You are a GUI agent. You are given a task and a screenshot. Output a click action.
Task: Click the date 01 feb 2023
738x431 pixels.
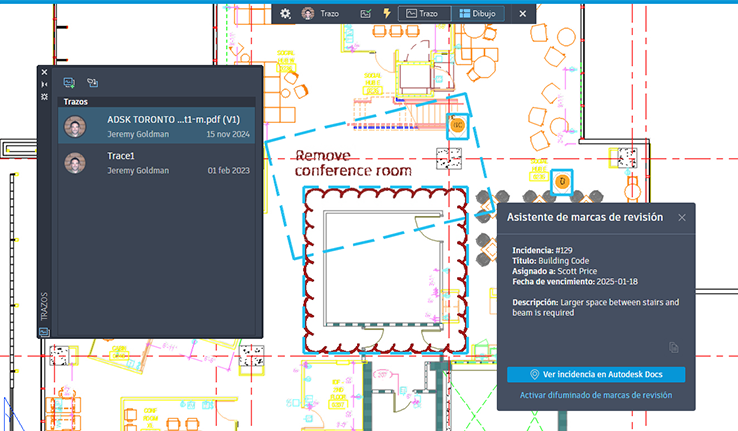point(228,170)
